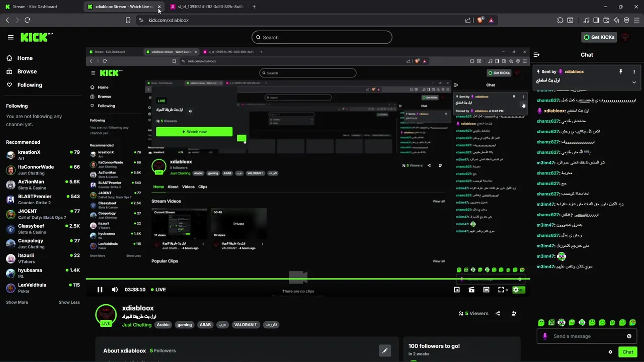Open the recommended channel ItsConnorWade
The height and width of the screenshot is (362, 644).
[43, 170]
